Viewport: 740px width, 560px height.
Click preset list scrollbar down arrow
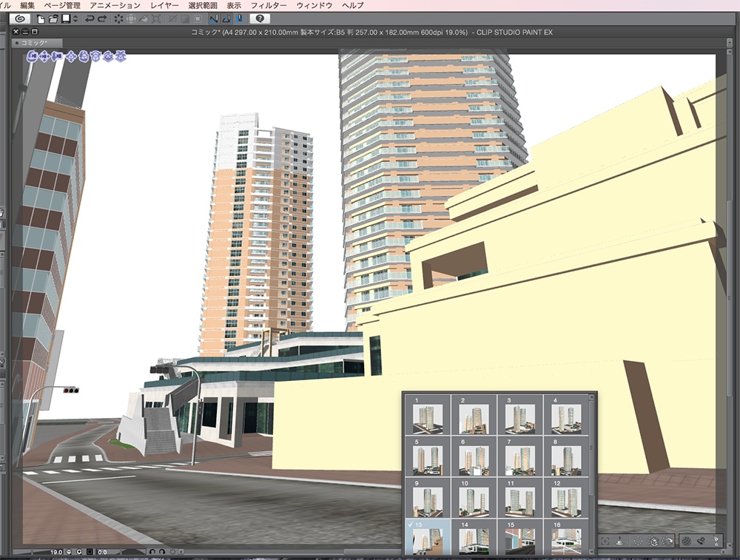pos(592,552)
